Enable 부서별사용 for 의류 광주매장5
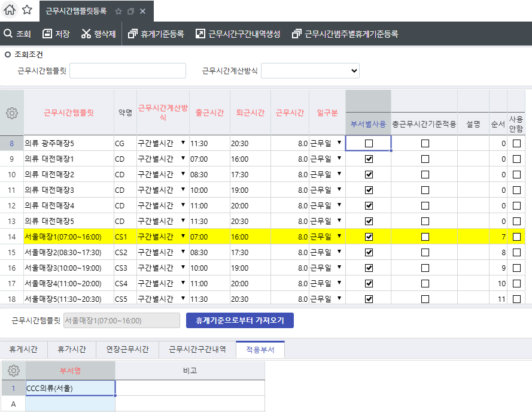The height and width of the screenshot is (412, 532). tap(369, 144)
